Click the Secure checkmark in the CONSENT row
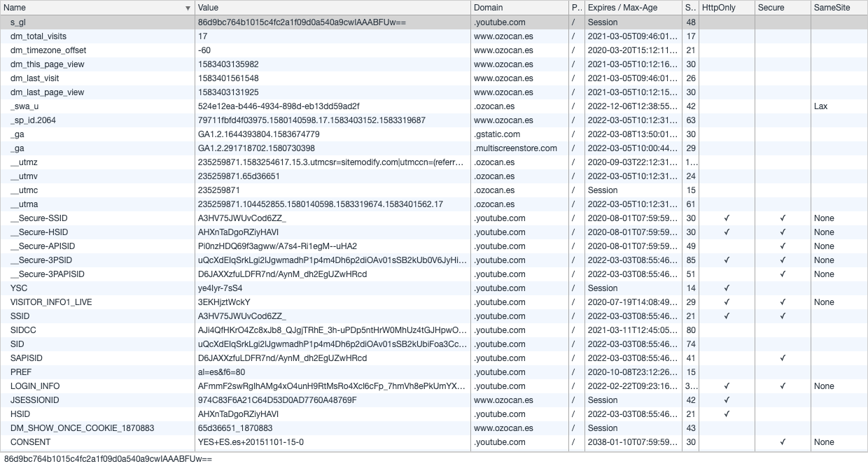Screen dimensions: 868x466 coord(783,442)
